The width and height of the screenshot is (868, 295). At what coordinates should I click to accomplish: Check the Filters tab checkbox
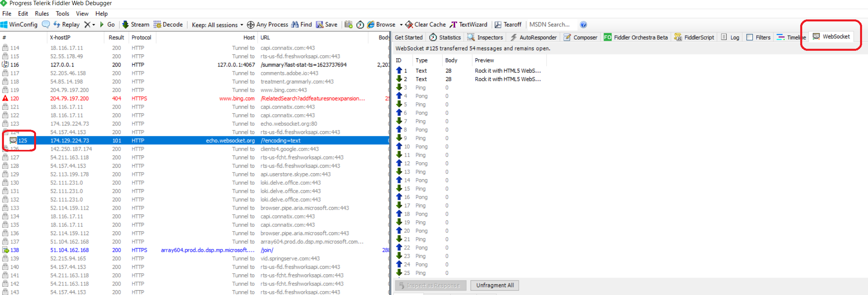coord(749,37)
